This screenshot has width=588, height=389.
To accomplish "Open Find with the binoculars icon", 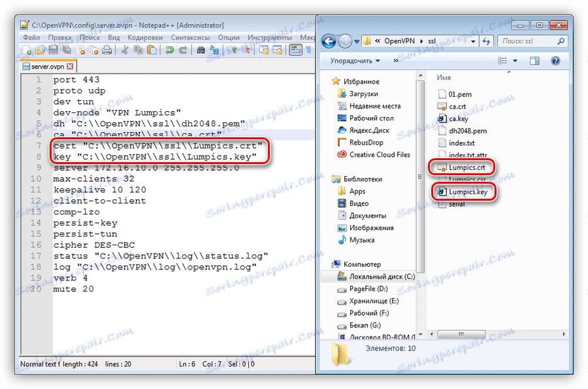I will [x=201, y=50].
